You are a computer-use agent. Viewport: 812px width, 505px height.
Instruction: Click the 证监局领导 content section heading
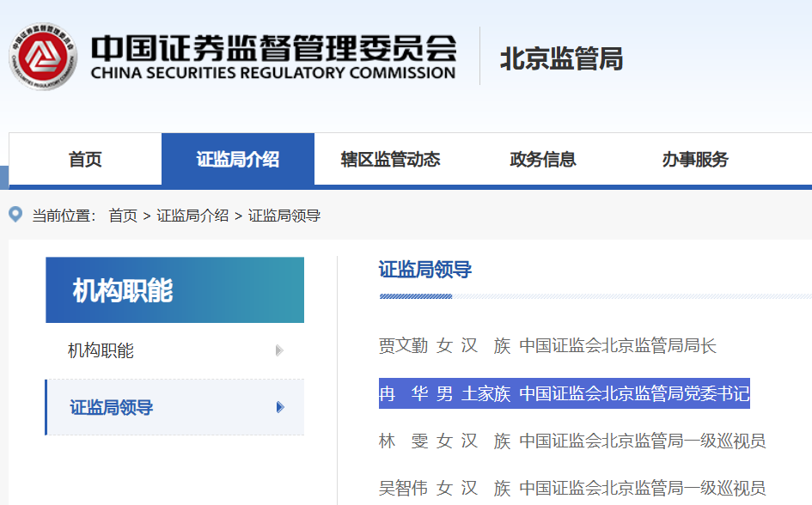(x=425, y=270)
